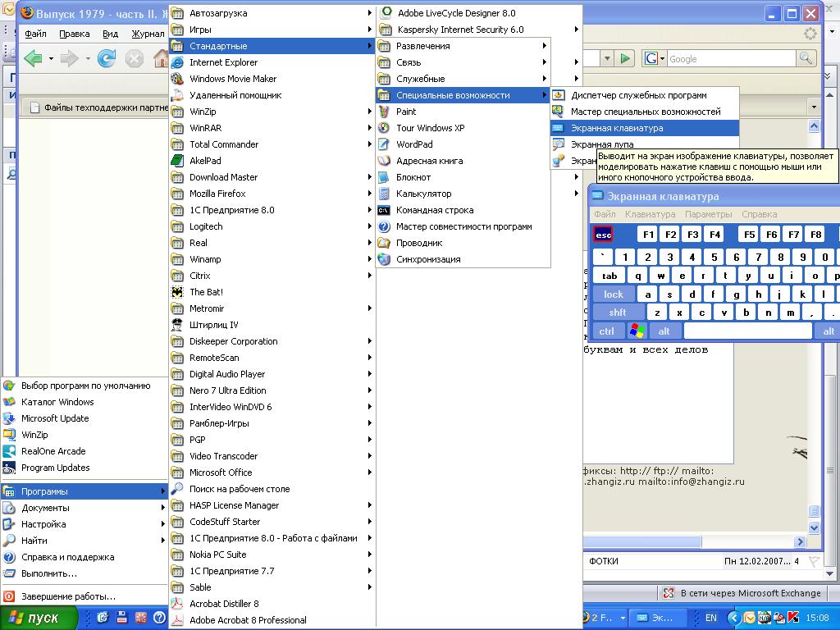
Task: Click the Forward arrow in Firefox toolbar
Action: (69, 58)
